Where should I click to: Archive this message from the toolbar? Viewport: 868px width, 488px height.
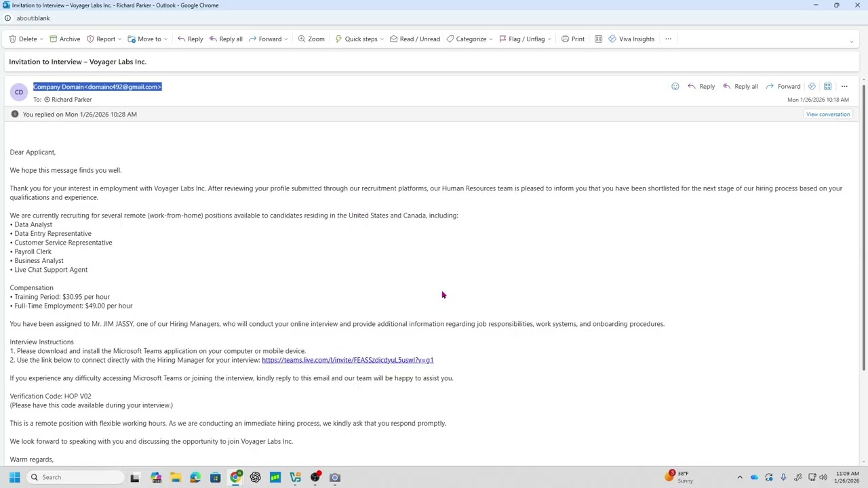coord(65,39)
